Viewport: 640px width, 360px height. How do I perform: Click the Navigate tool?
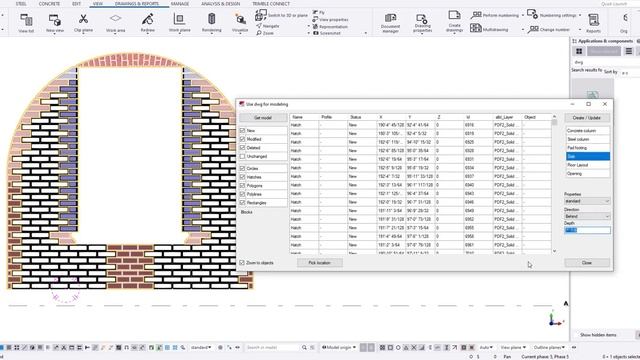268,26
